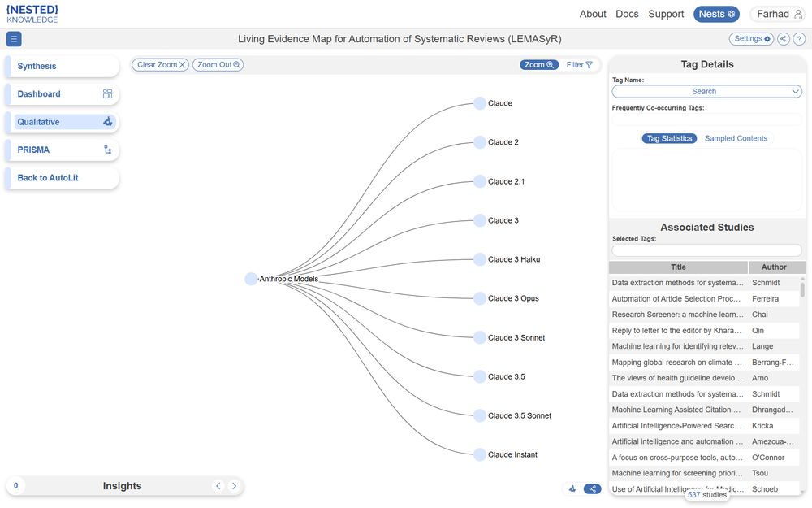Select the Claude Instant node circle
812x508 pixels.
coord(480,454)
